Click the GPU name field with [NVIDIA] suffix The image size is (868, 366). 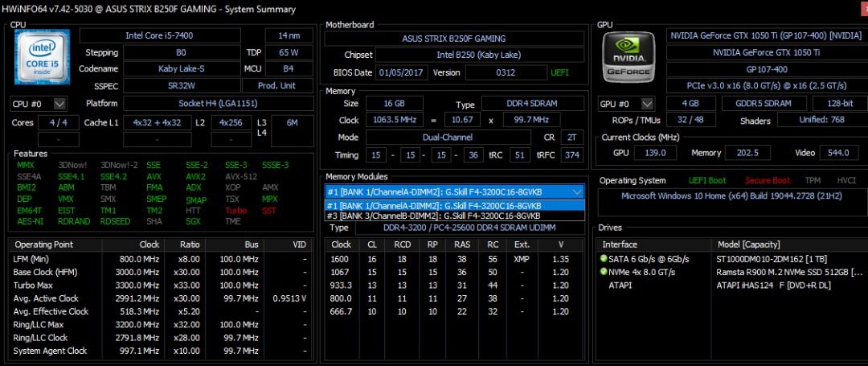point(766,35)
